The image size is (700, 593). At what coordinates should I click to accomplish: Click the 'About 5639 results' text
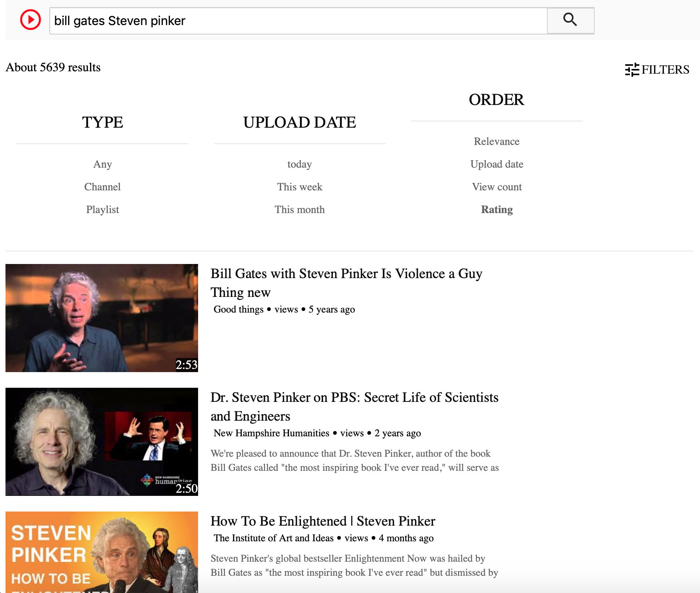[53, 67]
